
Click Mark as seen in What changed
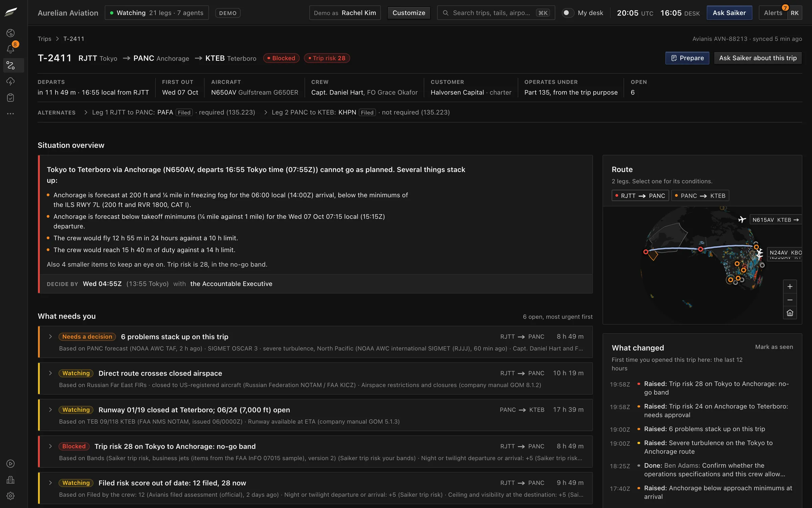pos(774,347)
